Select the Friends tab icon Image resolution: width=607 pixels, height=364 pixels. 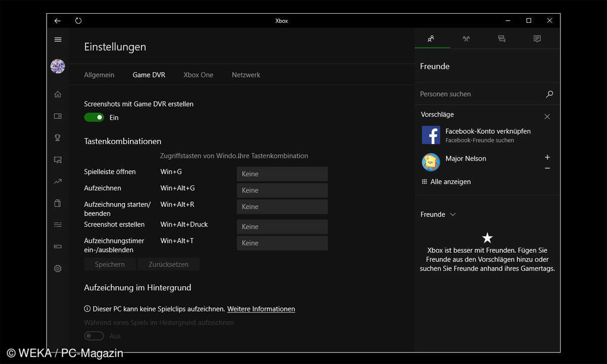coord(431,38)
